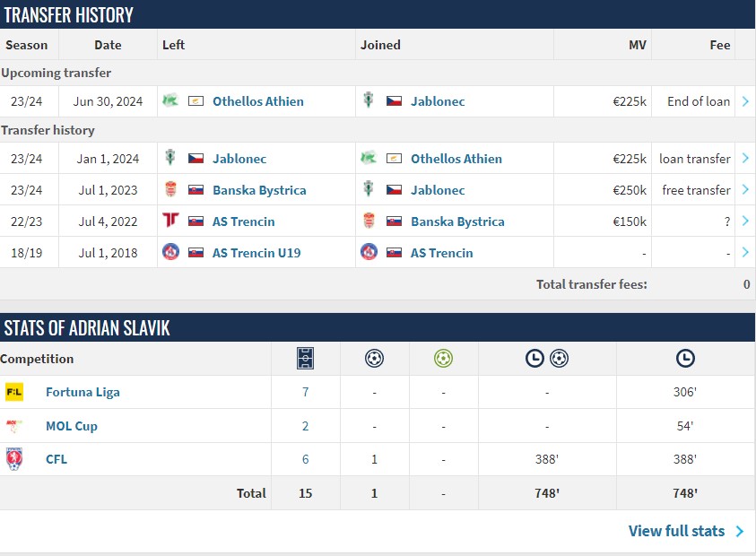Open the AS Trencin U19 team link
The image size is (756, 556).
[x=256, y=253]
